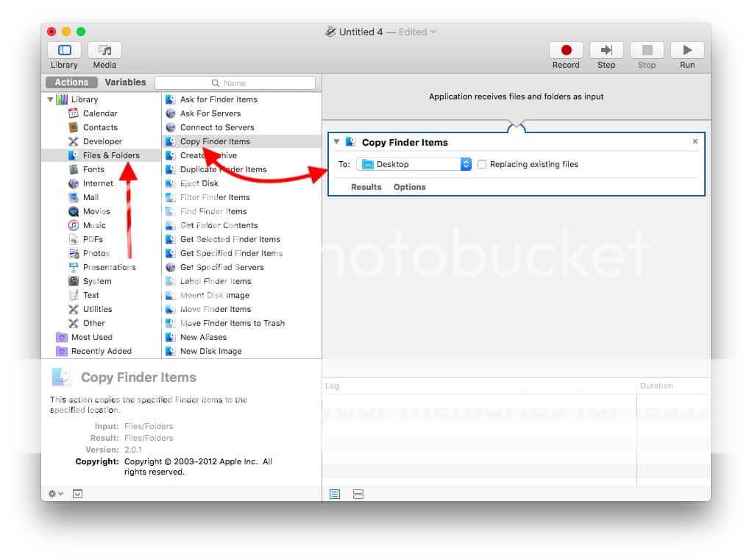Click the Name search field
This screenshot has height=560, width=752.
click(235, 83)
